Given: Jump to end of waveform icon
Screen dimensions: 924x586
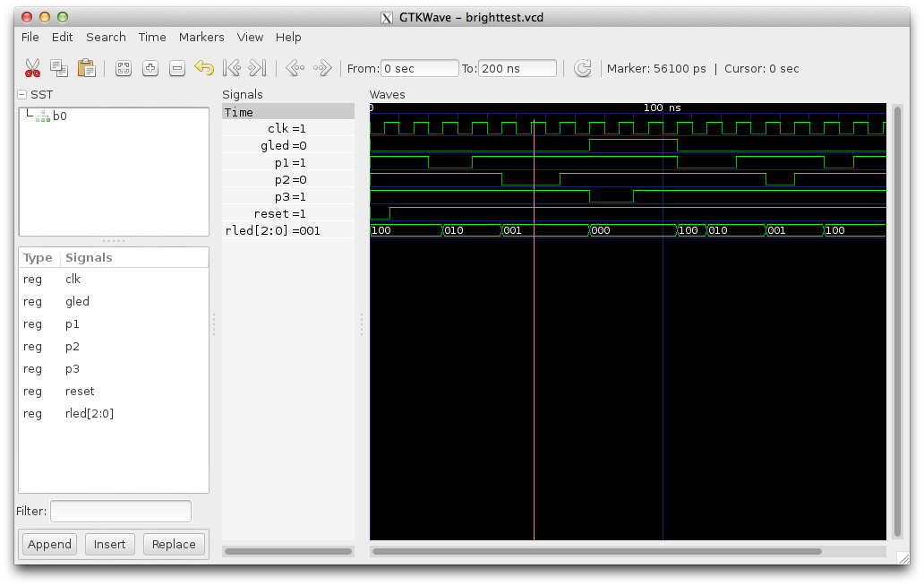Looking at the screenshot, I should pos(258,68).
